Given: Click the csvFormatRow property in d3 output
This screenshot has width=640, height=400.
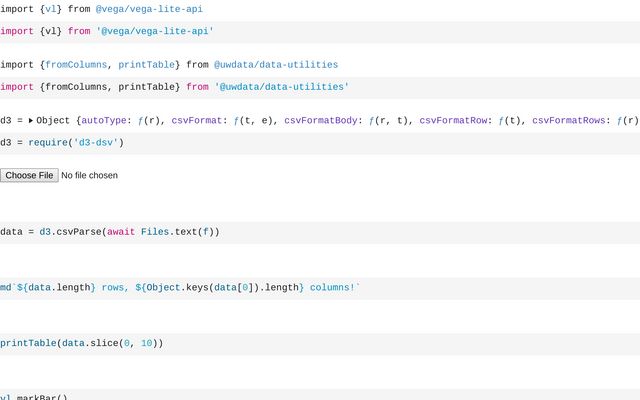Looking at the screenshot, I should click(456, 120).
